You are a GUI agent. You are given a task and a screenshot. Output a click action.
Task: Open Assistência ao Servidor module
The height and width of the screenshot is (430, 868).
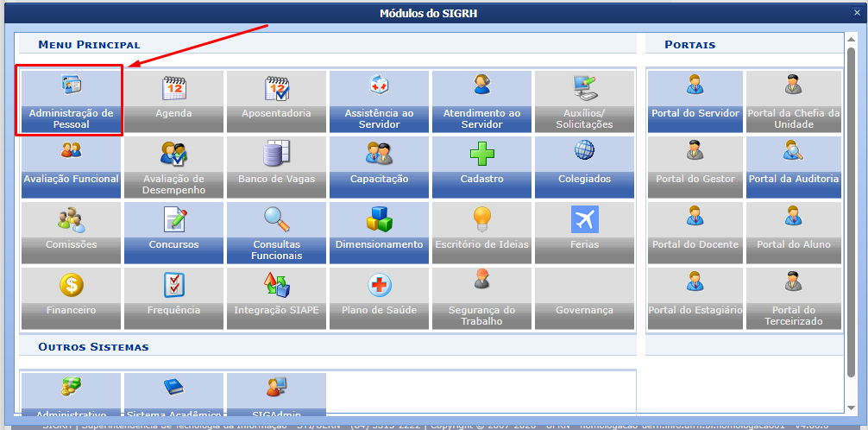379,100
